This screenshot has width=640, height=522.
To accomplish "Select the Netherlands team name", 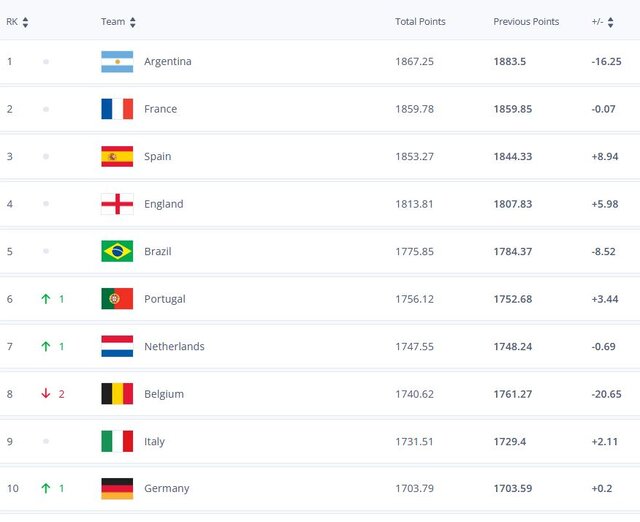I will click(174, 347).
